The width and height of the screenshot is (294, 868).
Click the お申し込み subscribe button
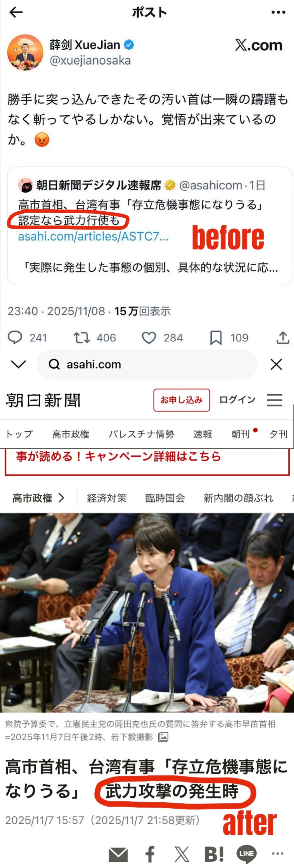click(x=182, y=400)
